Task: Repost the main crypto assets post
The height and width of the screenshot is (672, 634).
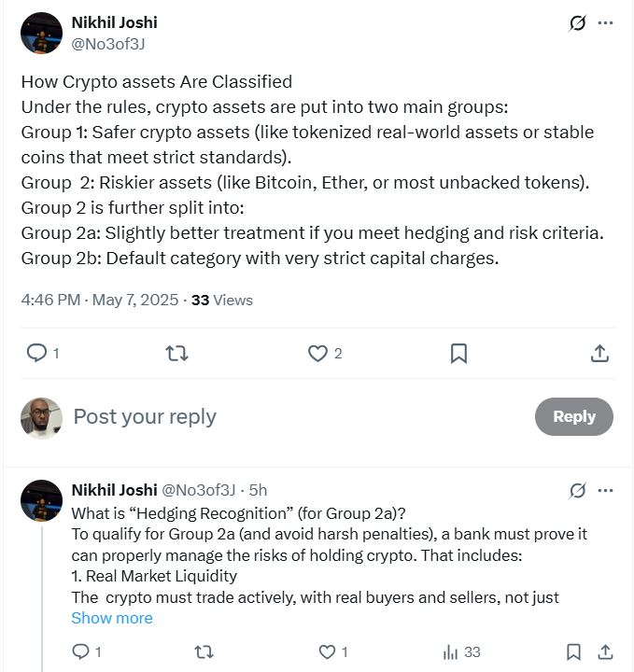Action: [x=176, y=353]
